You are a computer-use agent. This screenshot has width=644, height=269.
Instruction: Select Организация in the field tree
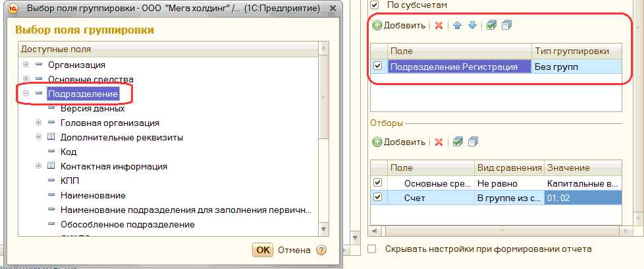coord(76,65)
